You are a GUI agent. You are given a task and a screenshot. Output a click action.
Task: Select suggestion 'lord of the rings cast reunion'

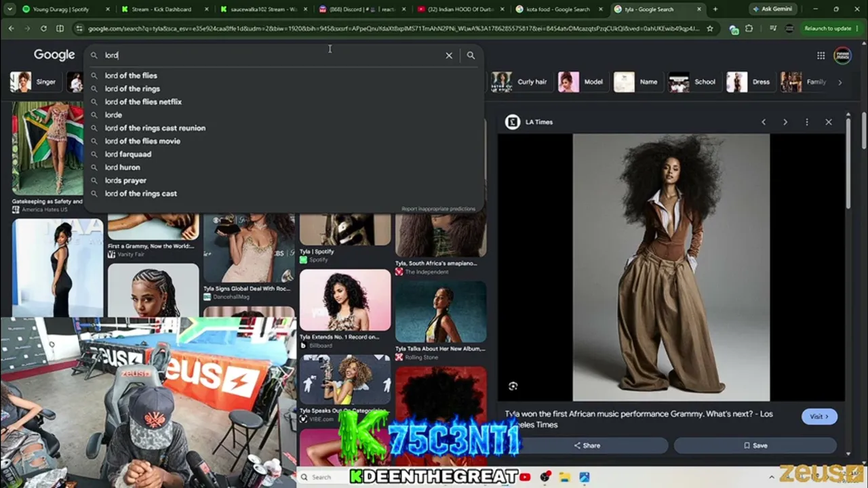[283, 128]
